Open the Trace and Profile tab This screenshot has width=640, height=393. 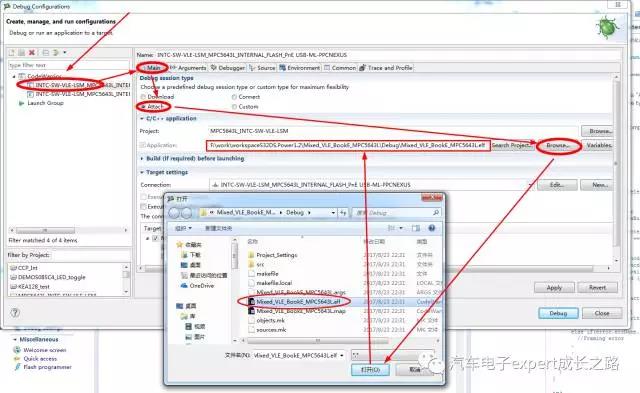point(386,68)
